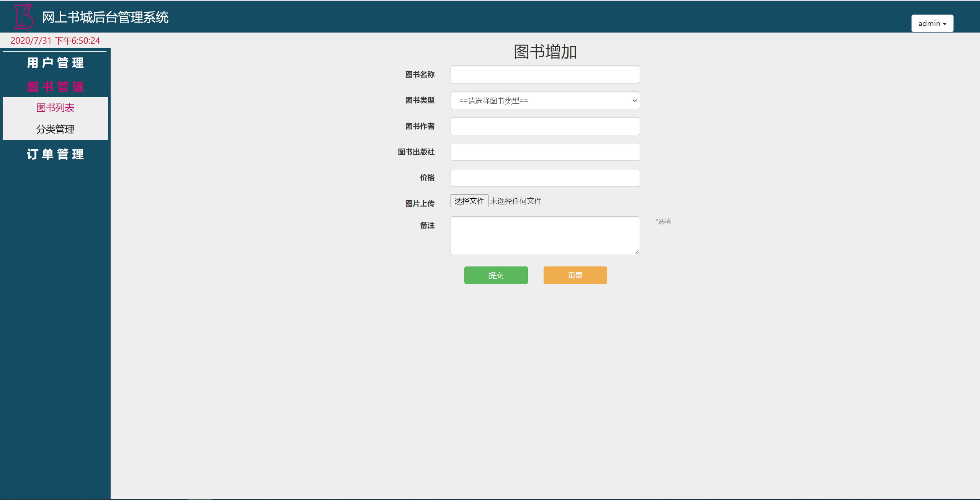Click the 图书增加 page heading
980x500 pixels.
(x=545, y=52)
